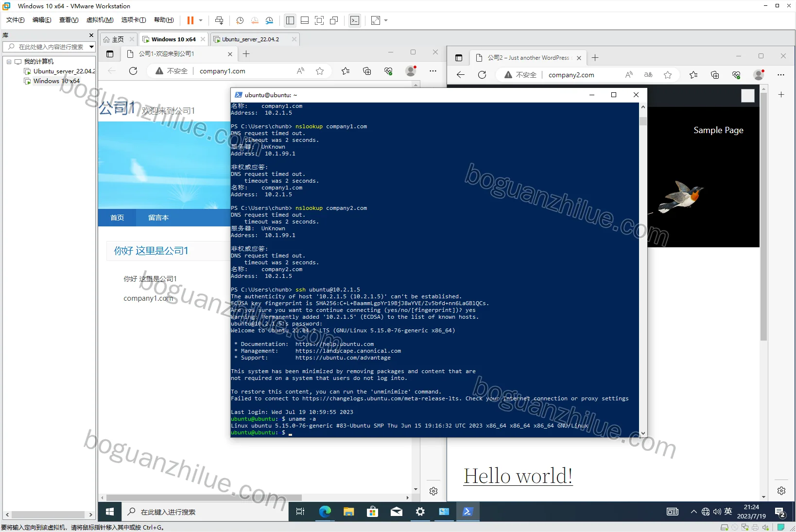
Task: Open the 文件(F) menu
Action: [x=15, y=20]
